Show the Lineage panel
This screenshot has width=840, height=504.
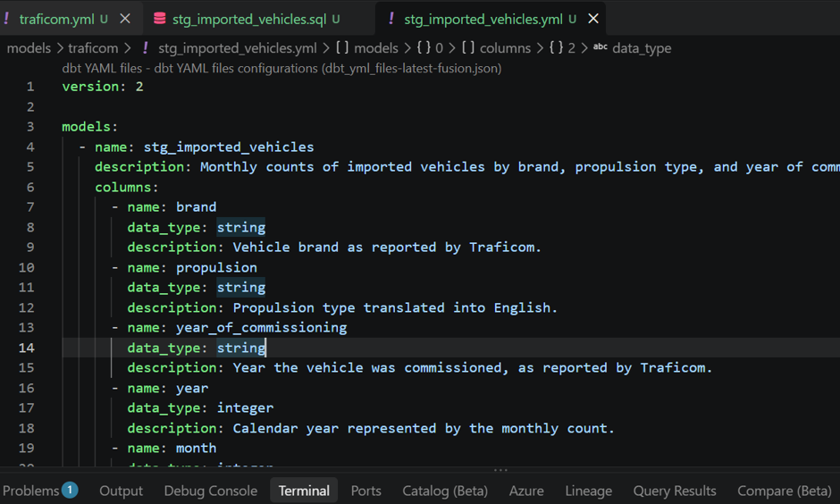588,491
